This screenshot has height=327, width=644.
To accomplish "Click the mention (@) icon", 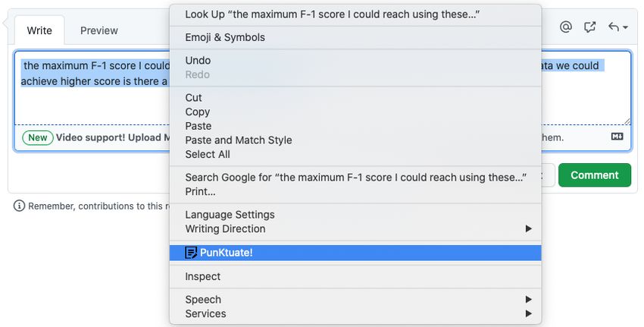I will click(x=565, y=27).
